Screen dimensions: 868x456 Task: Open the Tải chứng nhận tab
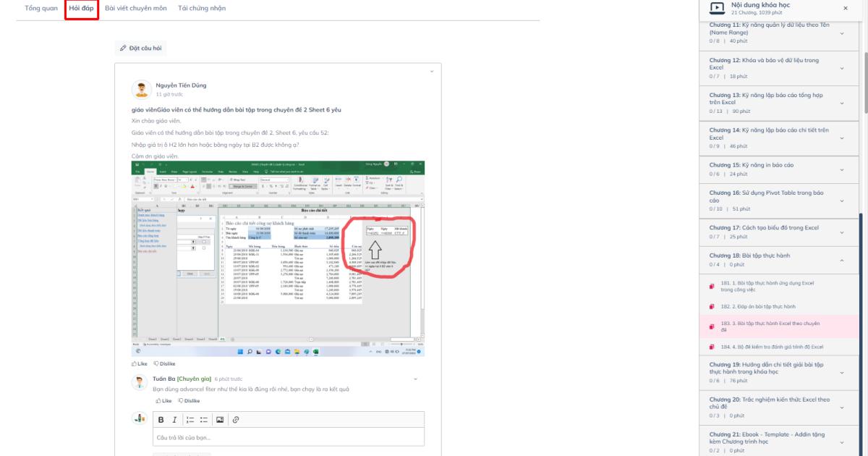coord(202,8)
